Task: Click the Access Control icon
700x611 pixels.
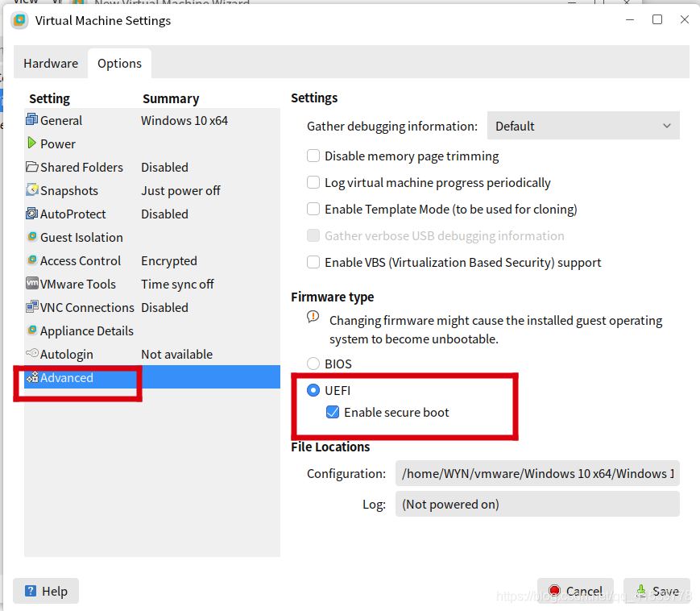Action: 32,260
